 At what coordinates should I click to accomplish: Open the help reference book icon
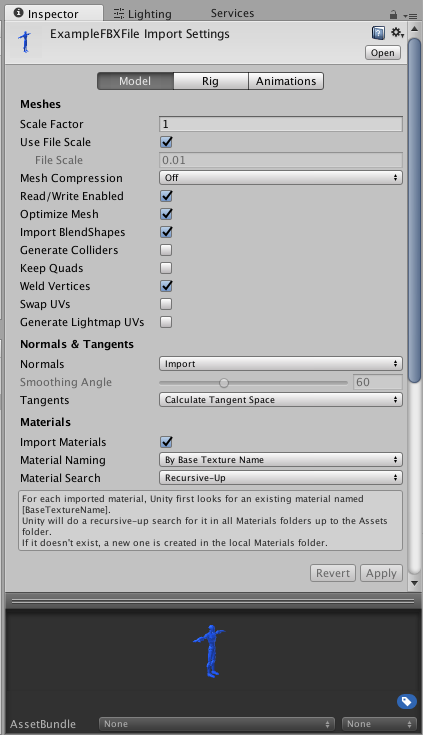click(x=378, y=33)
